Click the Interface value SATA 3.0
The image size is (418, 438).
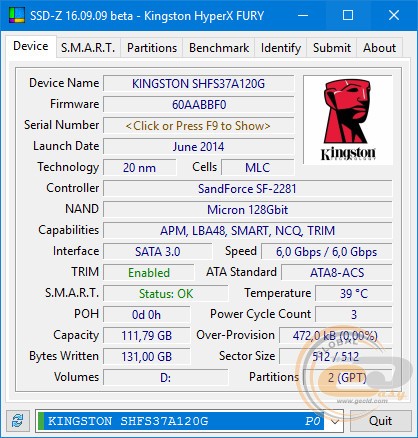click(158, 252)
